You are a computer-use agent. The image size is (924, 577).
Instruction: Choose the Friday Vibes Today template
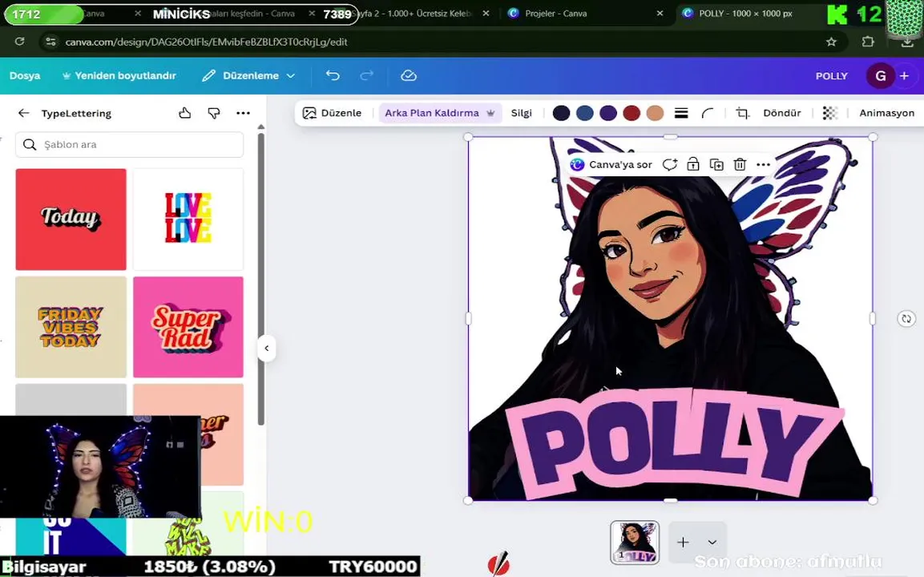(x=71, y=327)
